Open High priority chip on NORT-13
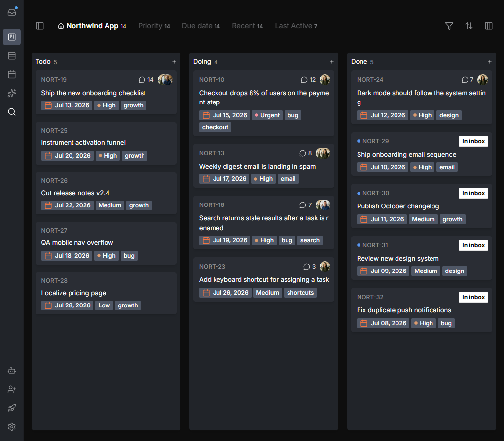Image resolution: width=504 pixels, height=441 pixels. pyautogui.click(x=263, y=179)
